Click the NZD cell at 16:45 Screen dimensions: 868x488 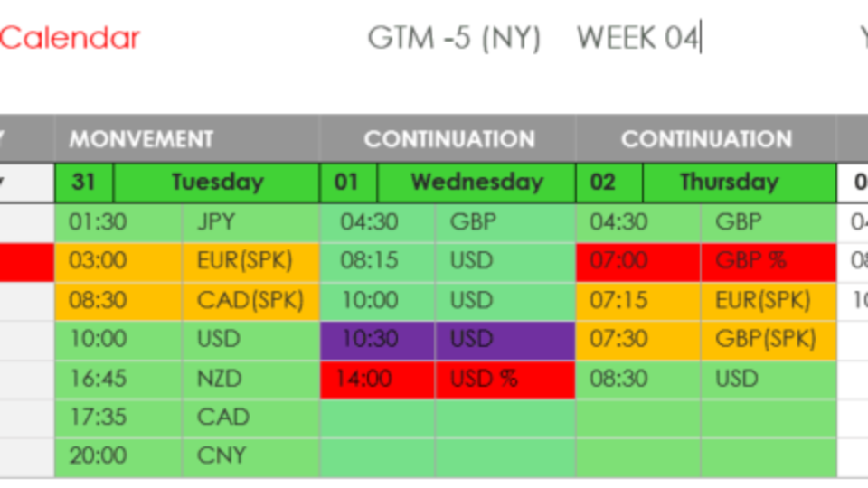250,379
